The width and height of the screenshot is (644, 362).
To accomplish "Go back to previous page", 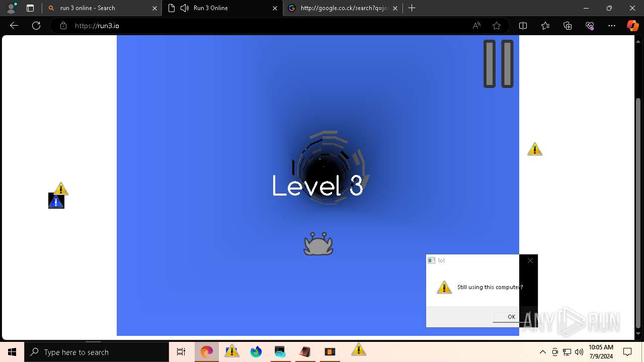I will [x=14, y=26].
